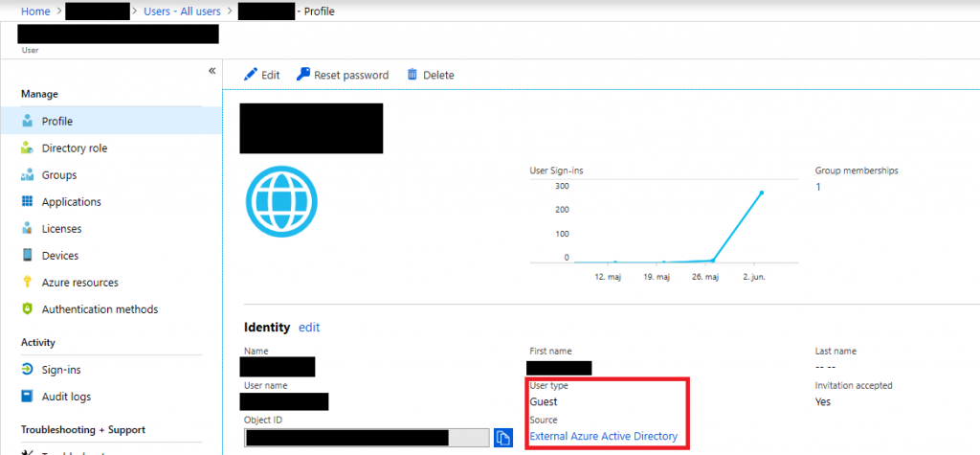
Task: Click the Directory role icon in sidebar
Action: tap(27, 148)
